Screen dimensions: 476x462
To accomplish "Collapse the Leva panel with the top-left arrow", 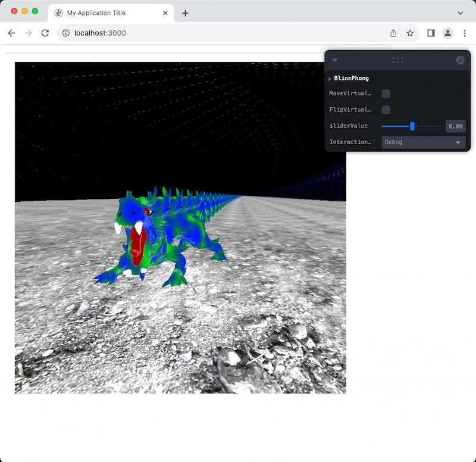I will click(335, 60).
